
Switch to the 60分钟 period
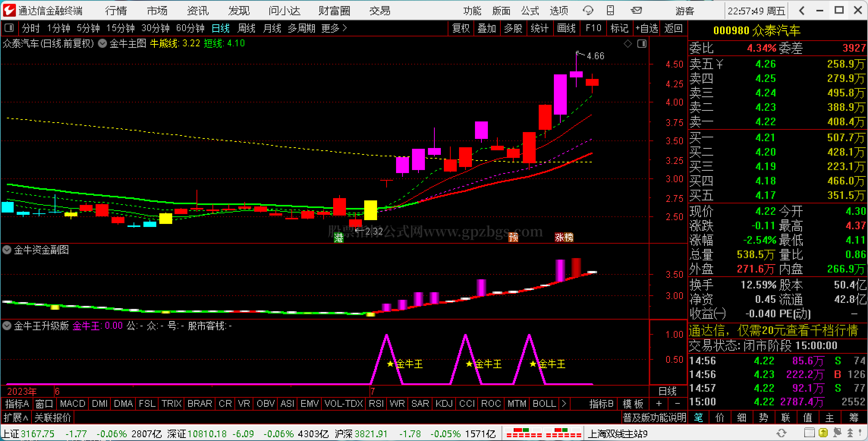190,28
